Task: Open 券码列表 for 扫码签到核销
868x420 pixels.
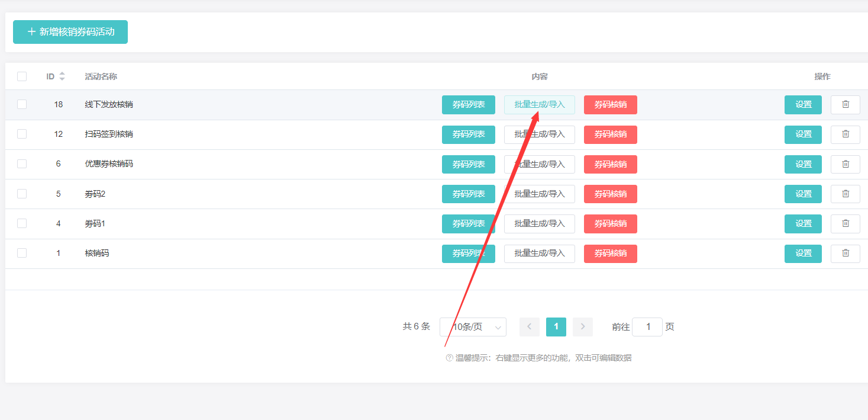Action: coord(468,134)
